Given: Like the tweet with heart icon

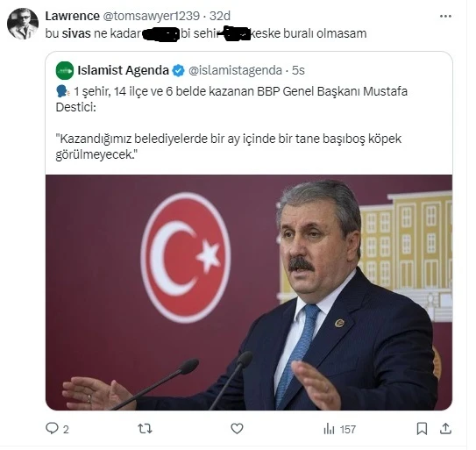Looking at the screenshot, I should click(237, 429).
